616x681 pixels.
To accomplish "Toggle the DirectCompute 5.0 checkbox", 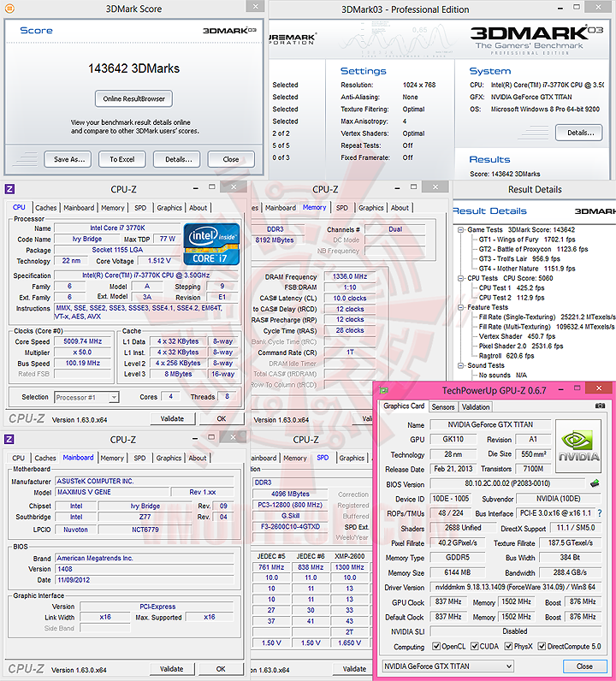I will click(x=542, y=646).
